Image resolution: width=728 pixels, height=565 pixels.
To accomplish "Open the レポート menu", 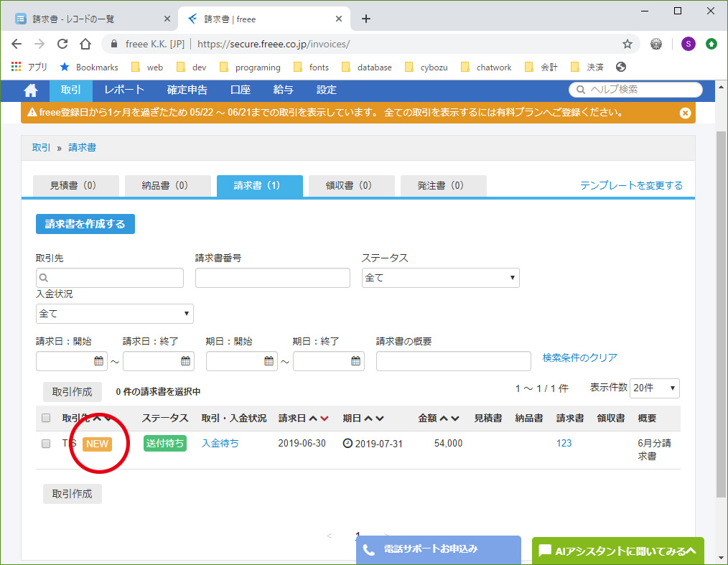I will click(124, 90).
